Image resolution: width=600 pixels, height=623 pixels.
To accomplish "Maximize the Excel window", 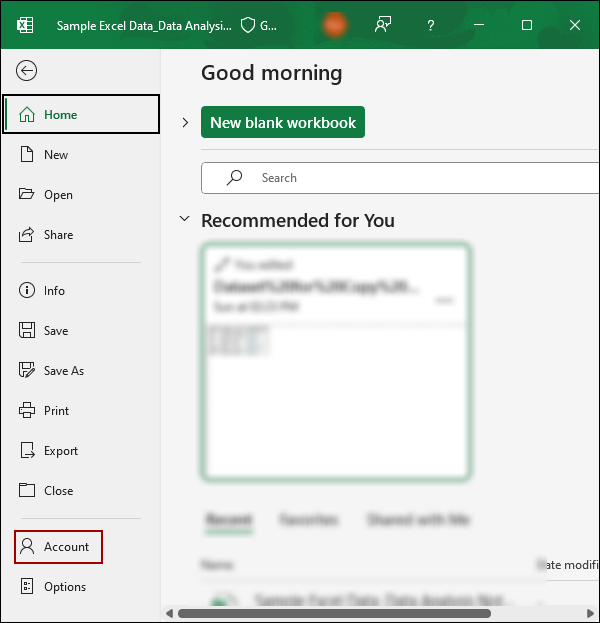I will click(527, 25).
